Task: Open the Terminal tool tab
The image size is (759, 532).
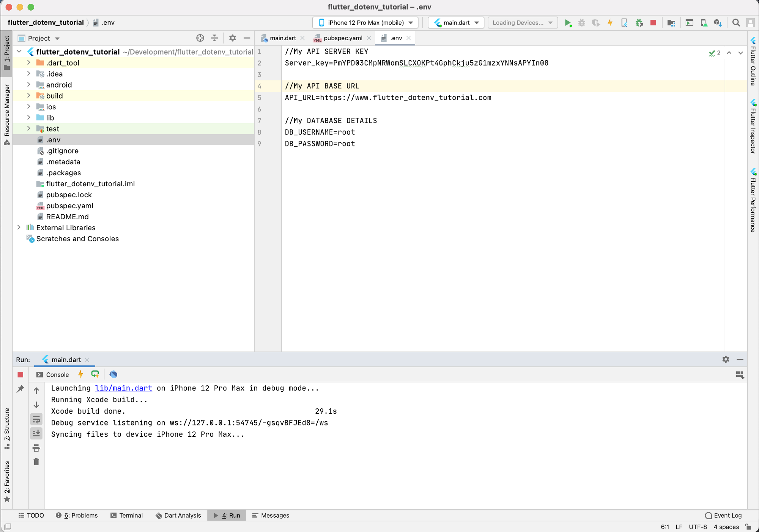Action: (127, 515)
